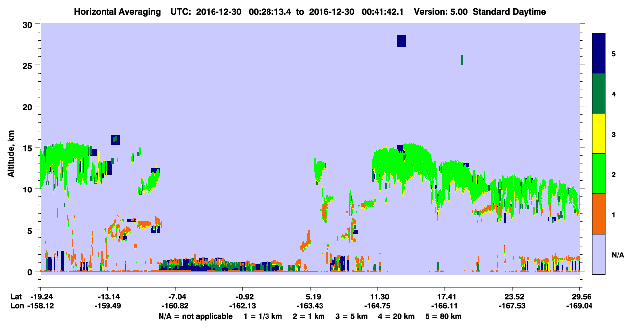The image size is (644, 330).
Task: Click the 15 km altitude tick label
Action: tap(28, 148)
